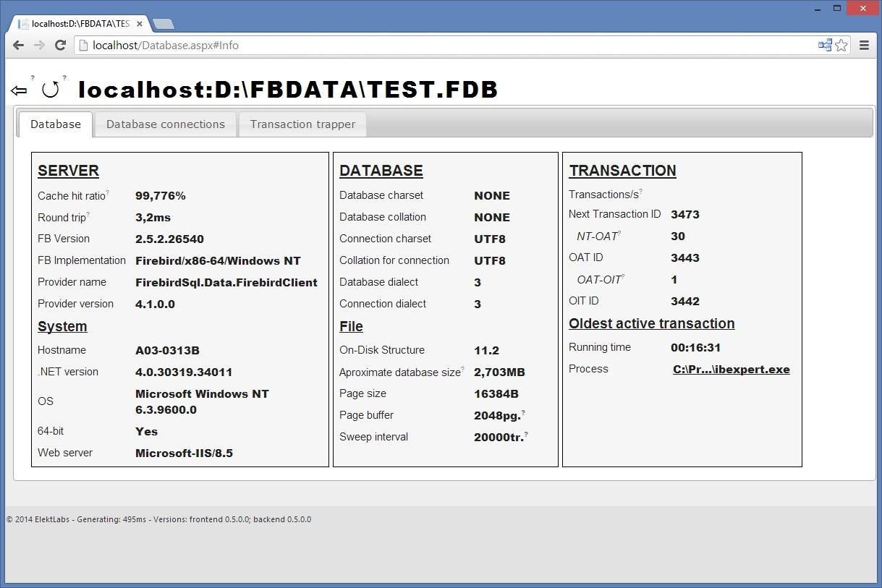Click the help question mark beside Cache hit ratio
This screenshot has height=588, width=882.
[108, 190]
